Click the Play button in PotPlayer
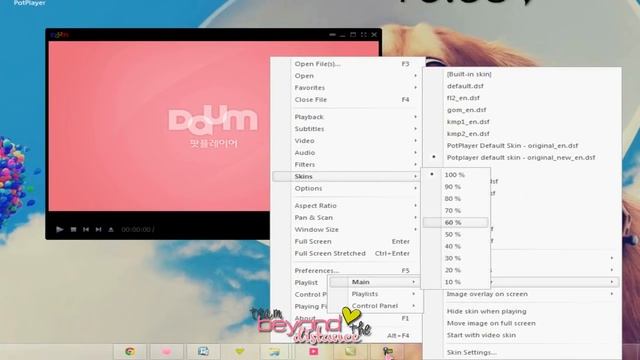 pyautogui.click(x=60, y=229)
